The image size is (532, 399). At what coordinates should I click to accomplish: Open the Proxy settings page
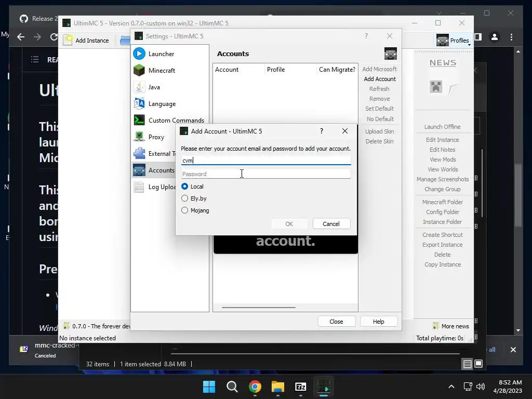coord(156,137)
